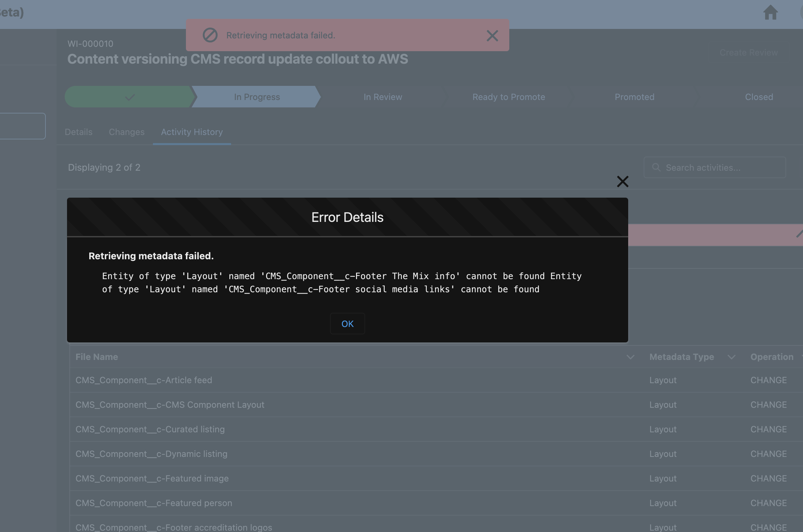The height and width of the screenshot is (532, 803).
Task: Click the home icon in header
Action: tap(770, 13)
